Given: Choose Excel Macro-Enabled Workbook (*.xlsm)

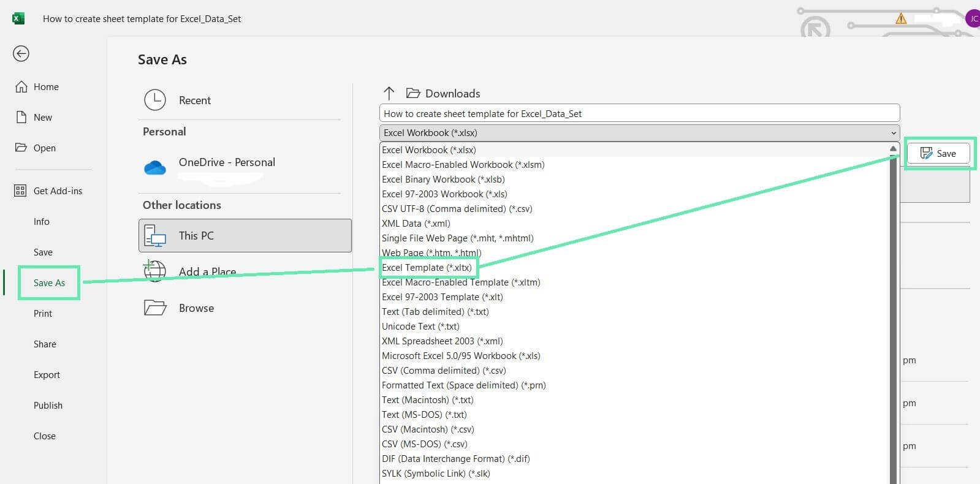Looking at the screenshot, I should (463, 165).
